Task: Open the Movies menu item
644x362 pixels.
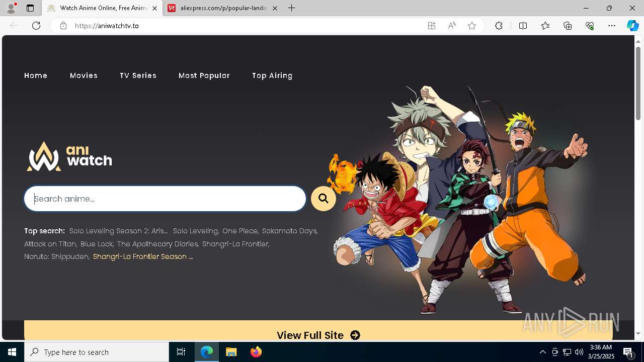Action: pos(84,75)
